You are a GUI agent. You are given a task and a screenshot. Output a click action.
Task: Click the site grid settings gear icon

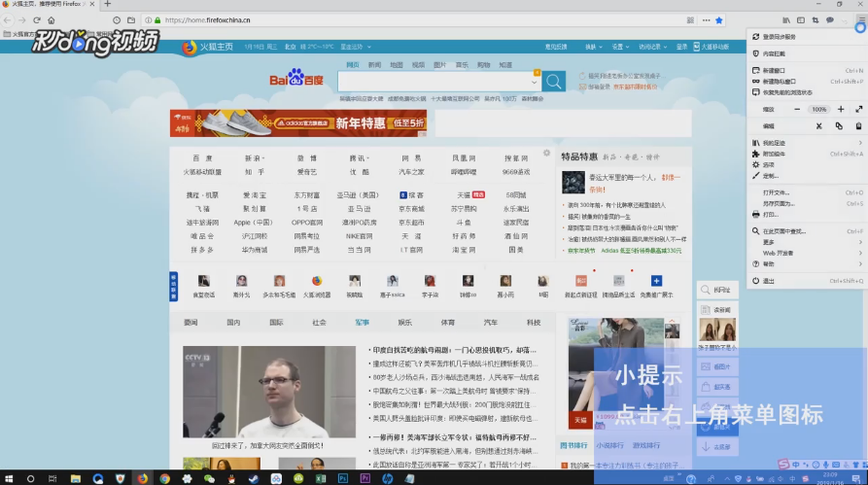[x=546, y=153]
